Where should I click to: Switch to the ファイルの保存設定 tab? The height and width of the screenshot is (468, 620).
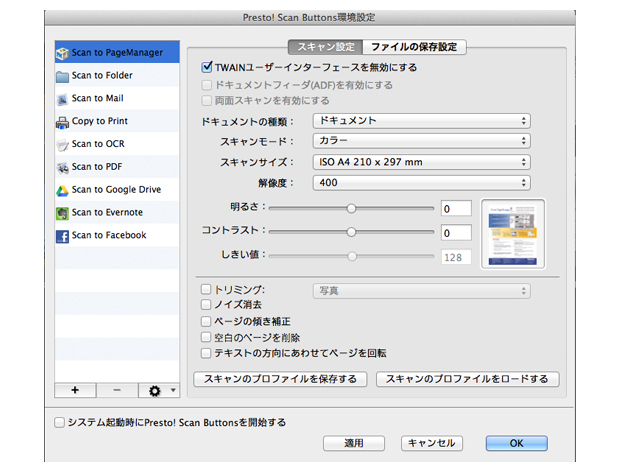coord(414,47)
